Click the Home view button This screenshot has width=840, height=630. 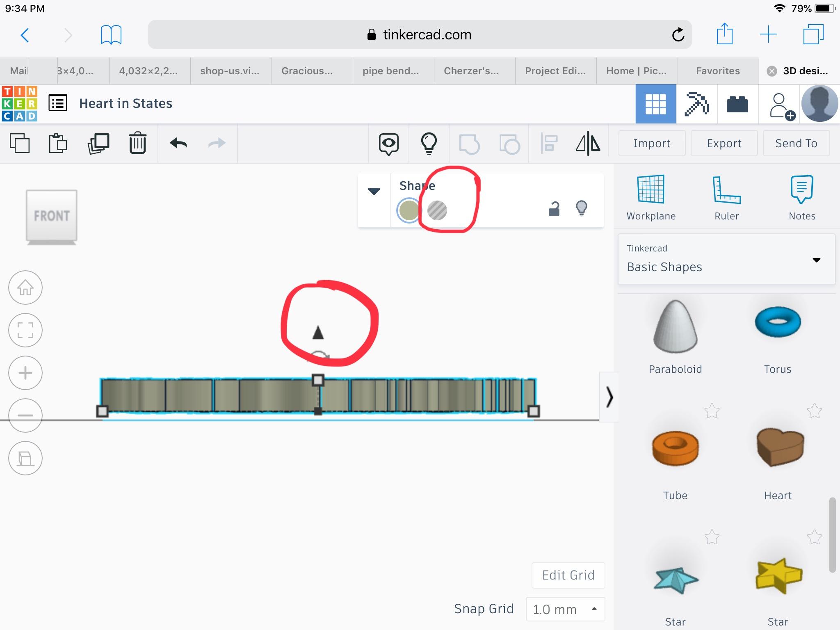(x=25, y=288)
